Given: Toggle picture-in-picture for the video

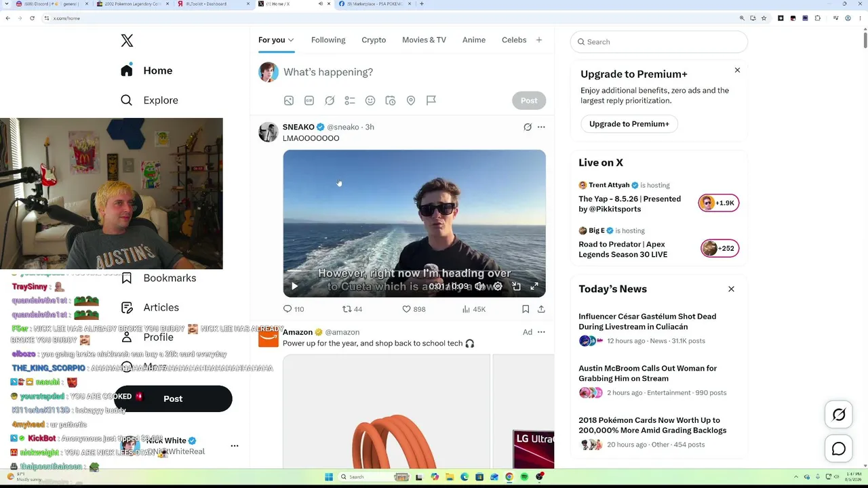Looking at the screenshot, I should (x=516, y=287).
